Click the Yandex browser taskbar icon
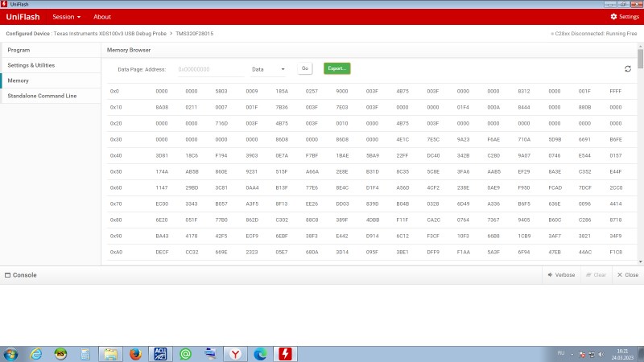644x362 pixels. pos(235,353)
